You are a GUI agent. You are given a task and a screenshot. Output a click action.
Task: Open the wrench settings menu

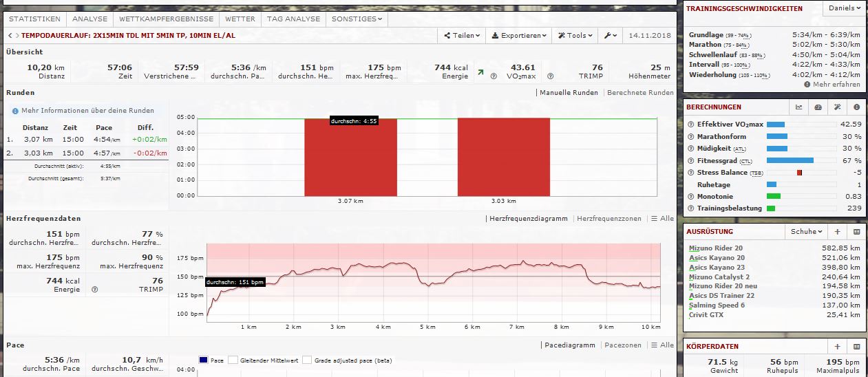[609, 35]
